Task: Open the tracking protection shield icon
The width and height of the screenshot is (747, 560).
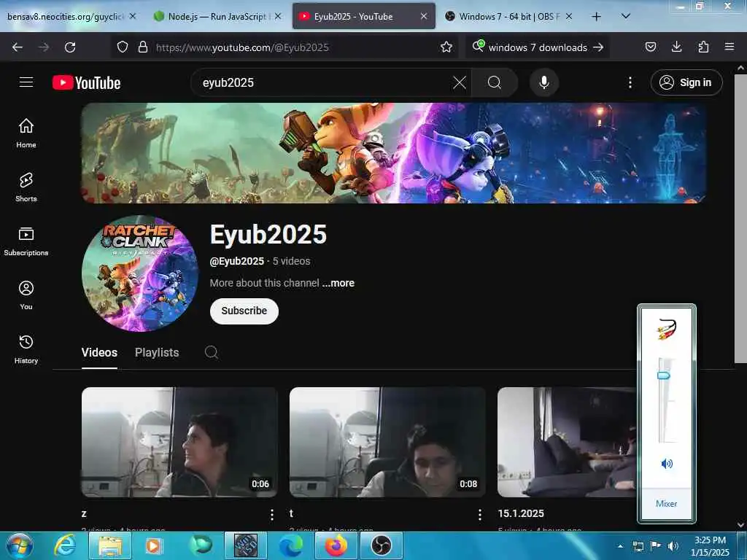Action: coord(123,47)
